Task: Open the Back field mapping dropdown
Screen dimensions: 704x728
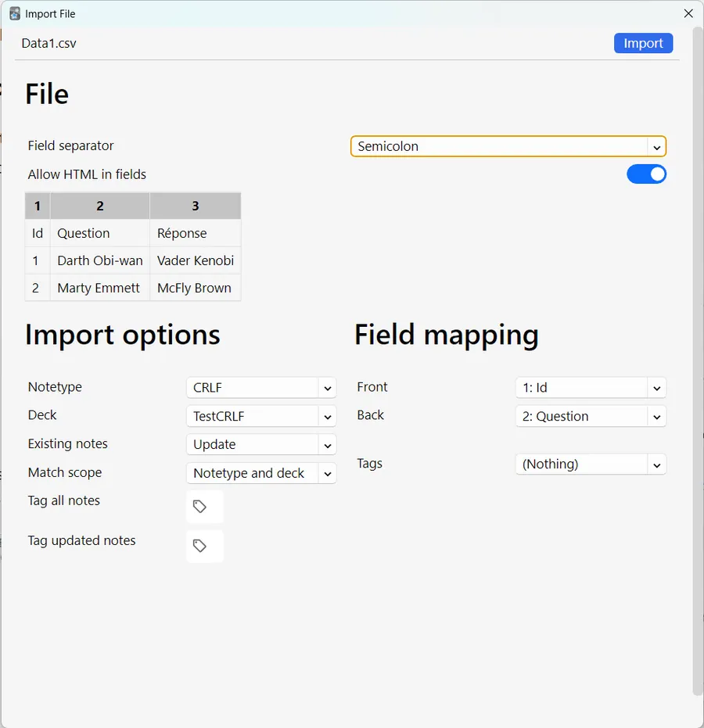Action: [x=591, y=416]
